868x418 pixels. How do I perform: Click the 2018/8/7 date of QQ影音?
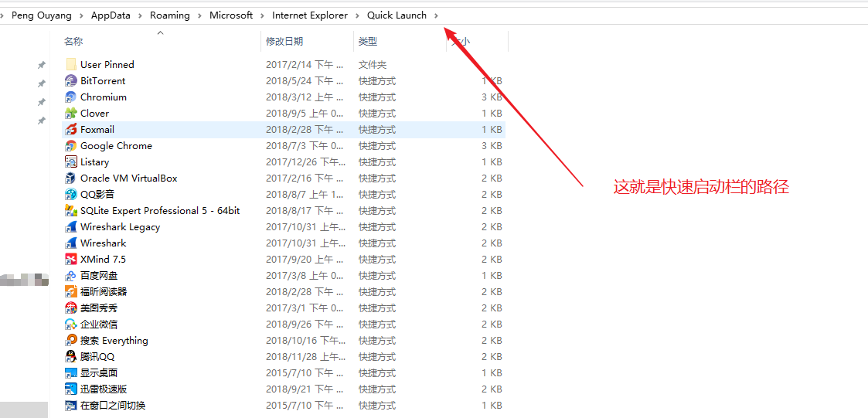click(x=305, y=195)
